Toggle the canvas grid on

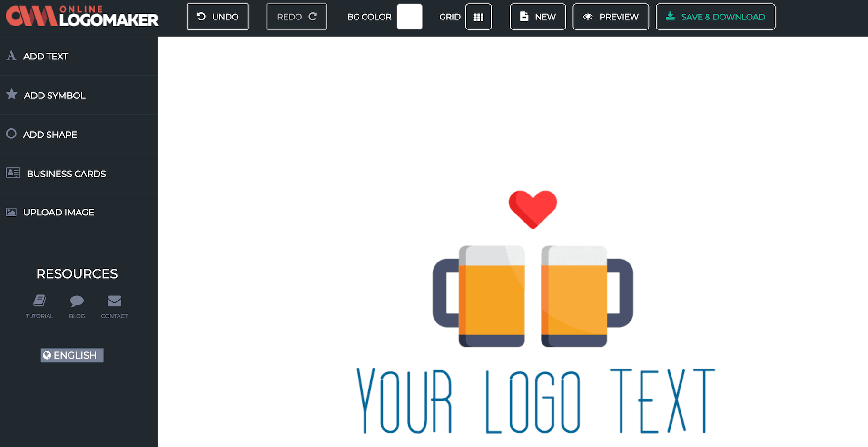pos(478,17)
